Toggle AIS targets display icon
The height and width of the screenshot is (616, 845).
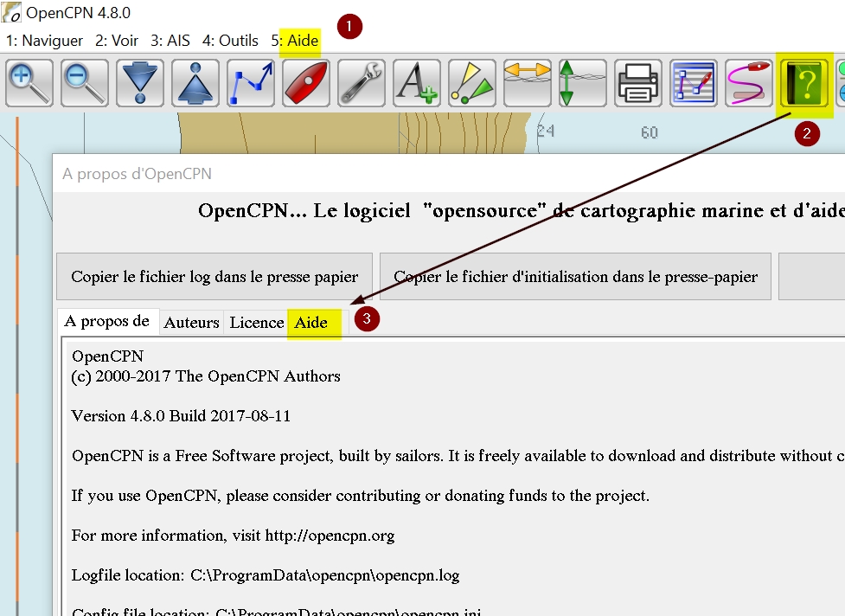coord(472,83)
